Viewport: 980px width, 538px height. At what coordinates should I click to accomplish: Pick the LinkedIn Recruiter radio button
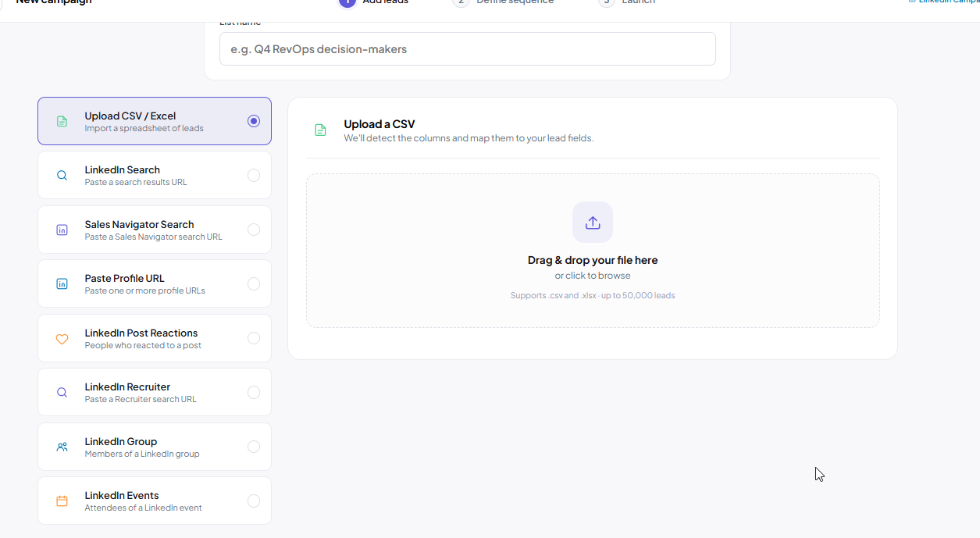[254, 392]
